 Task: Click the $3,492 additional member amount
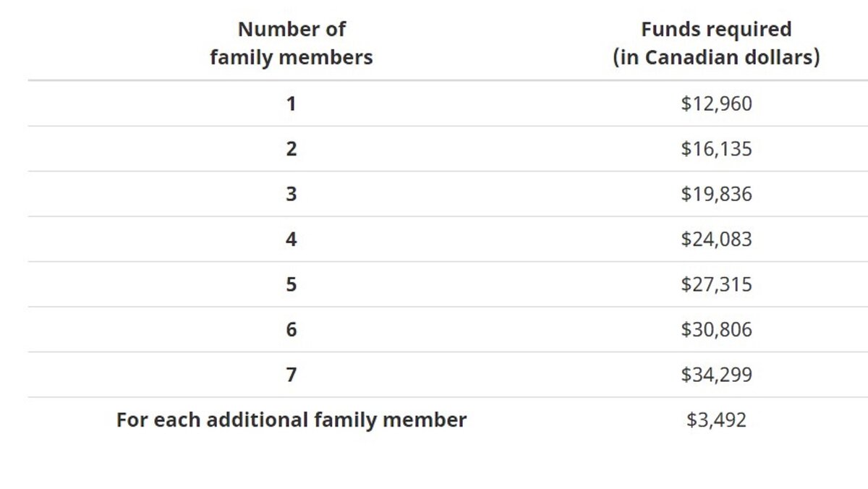tap(716, 420)
